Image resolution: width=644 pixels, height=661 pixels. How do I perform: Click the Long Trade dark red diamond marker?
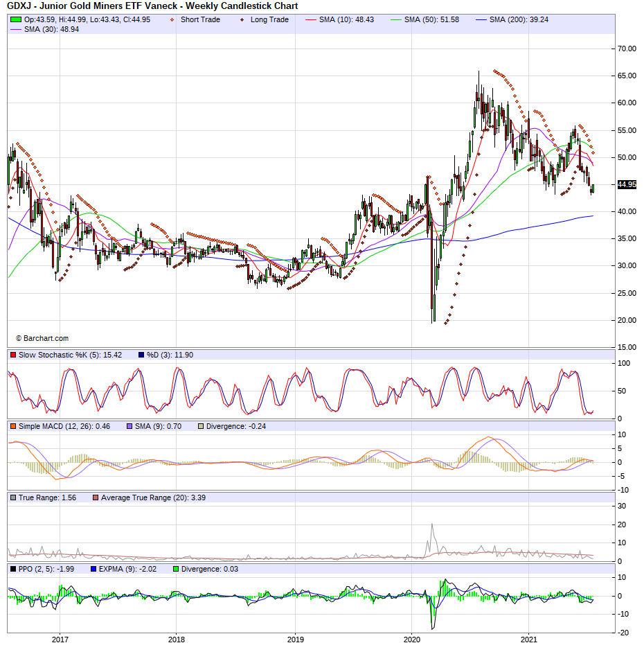(x=242, y=20)
